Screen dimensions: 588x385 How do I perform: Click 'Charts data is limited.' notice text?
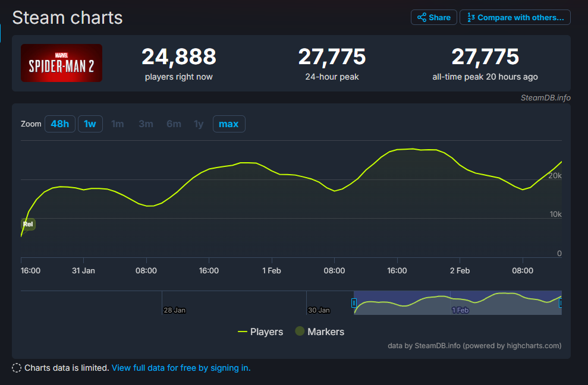67,368
